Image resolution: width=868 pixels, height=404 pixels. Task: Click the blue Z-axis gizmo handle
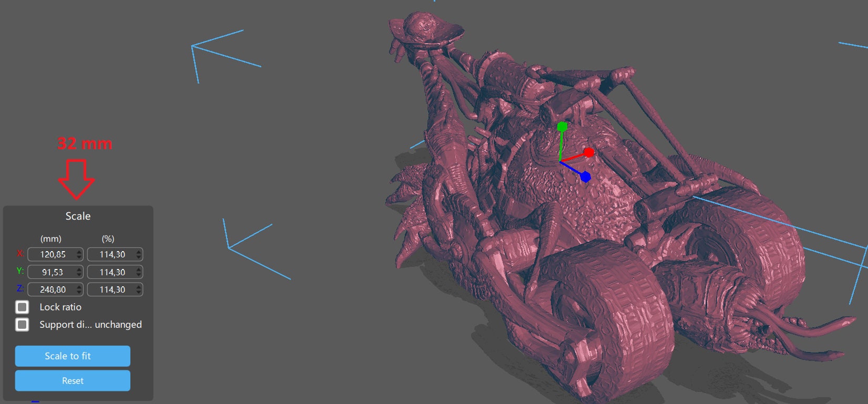[585, 177]
